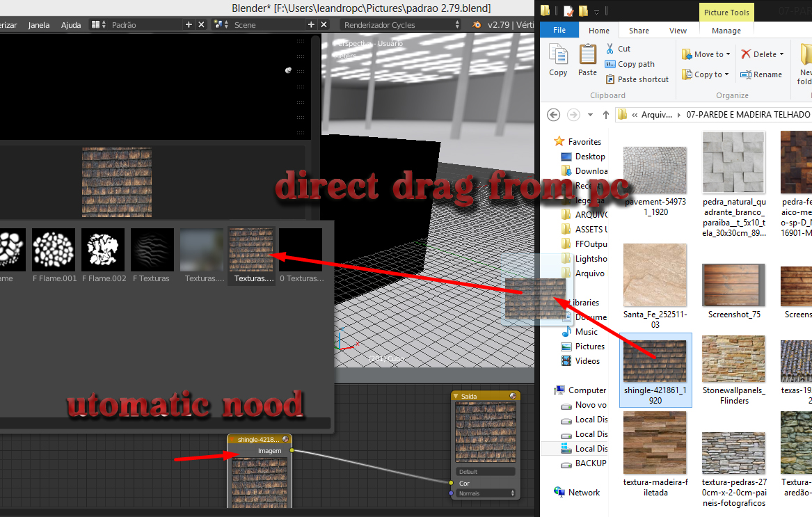Image resolution: width=812 pixels, height=517 pixels.
Task: Delete the Padrão screen layout with X
Action: (202, 24)
